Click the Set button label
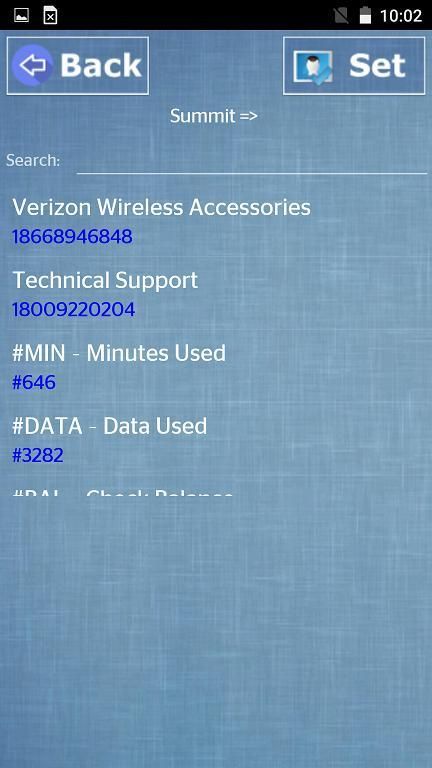This screenshot has height=768, width=432. coord(377,65)
